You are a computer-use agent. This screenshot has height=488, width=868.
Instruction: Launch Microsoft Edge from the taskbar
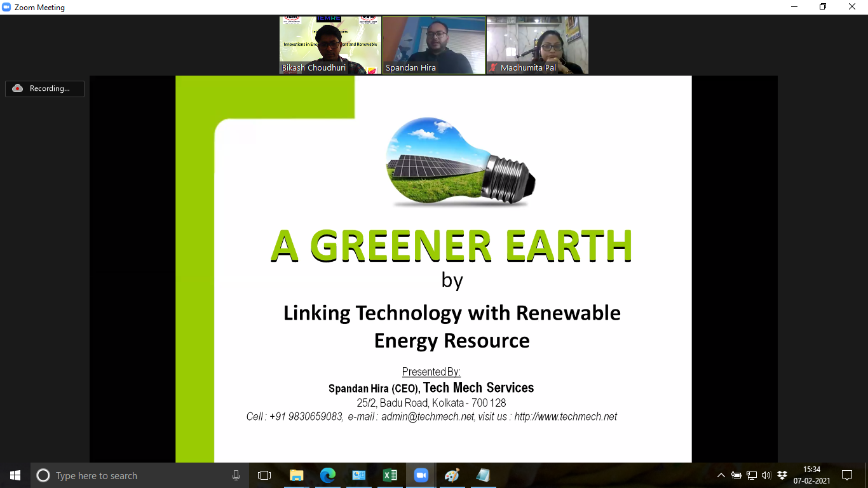tap(327, 475)
